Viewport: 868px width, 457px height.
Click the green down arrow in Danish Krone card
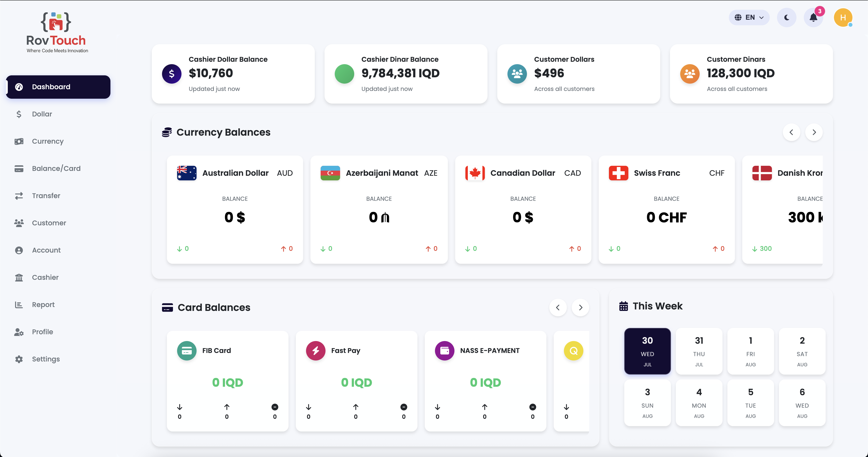coord(754,249)
